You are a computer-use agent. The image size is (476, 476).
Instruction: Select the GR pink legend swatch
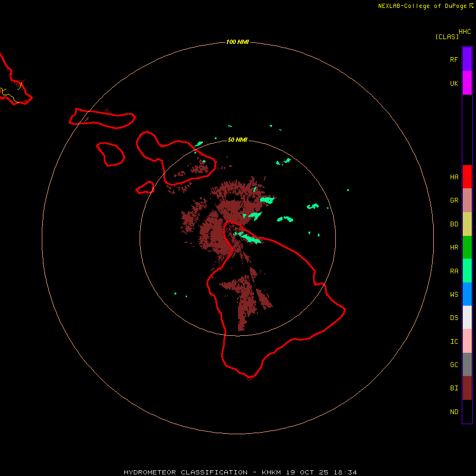(467, 200)
